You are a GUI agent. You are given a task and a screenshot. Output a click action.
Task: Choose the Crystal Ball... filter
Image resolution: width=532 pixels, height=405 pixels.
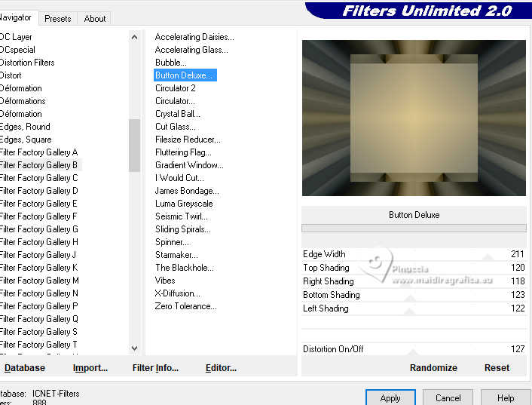(x=177, y=114)
